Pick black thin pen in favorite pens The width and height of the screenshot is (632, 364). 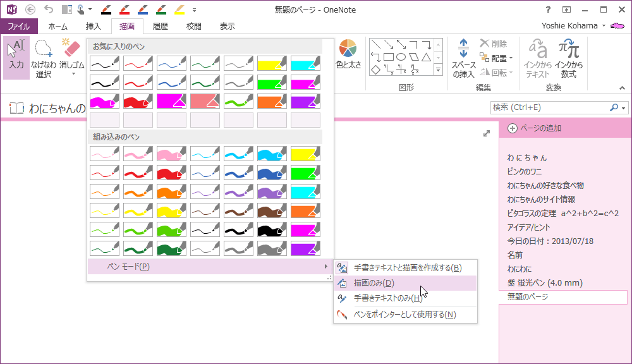pyautogui.click(x=104, y=63)
